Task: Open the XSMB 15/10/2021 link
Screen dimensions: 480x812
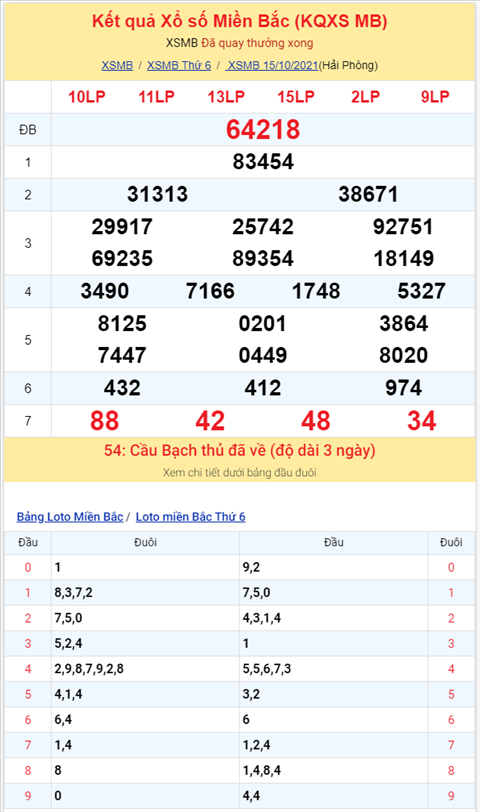Action: [x=272, y=66]
